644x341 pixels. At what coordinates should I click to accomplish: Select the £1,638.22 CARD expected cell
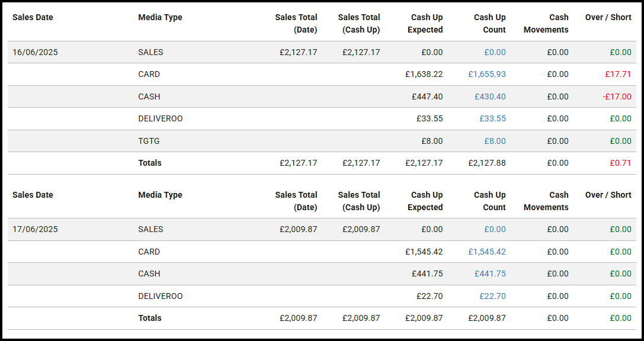424,74
